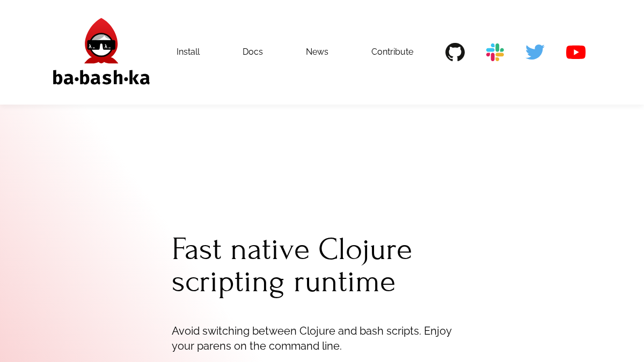Go to the Install page
Screen dimensions: 644x362
[188, 52]
